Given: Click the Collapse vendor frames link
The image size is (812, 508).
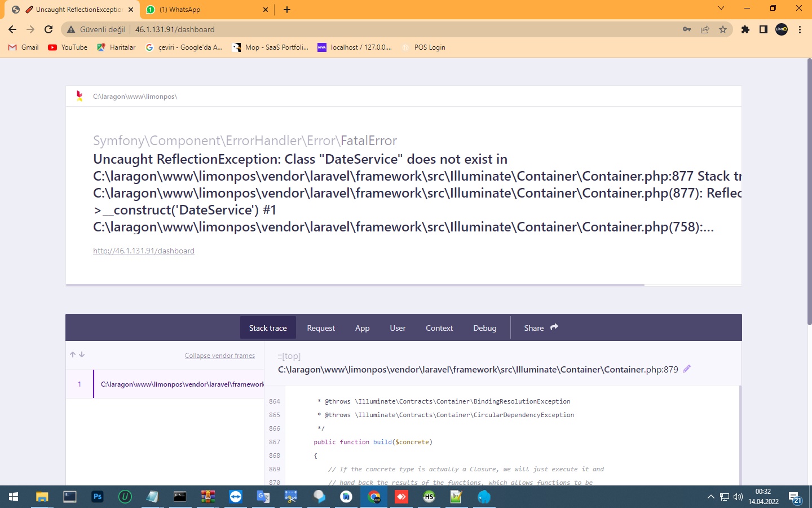Looking at the screenshot, I should coord(220,355).
